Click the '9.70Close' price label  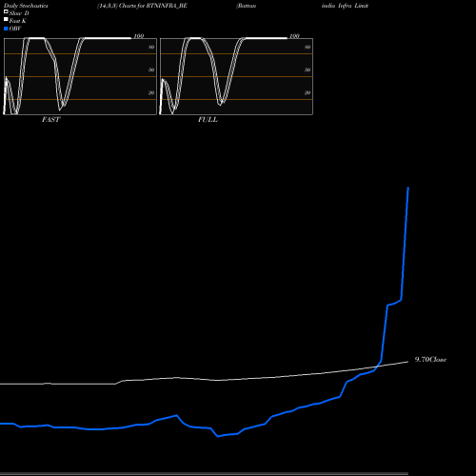(430, 360)
